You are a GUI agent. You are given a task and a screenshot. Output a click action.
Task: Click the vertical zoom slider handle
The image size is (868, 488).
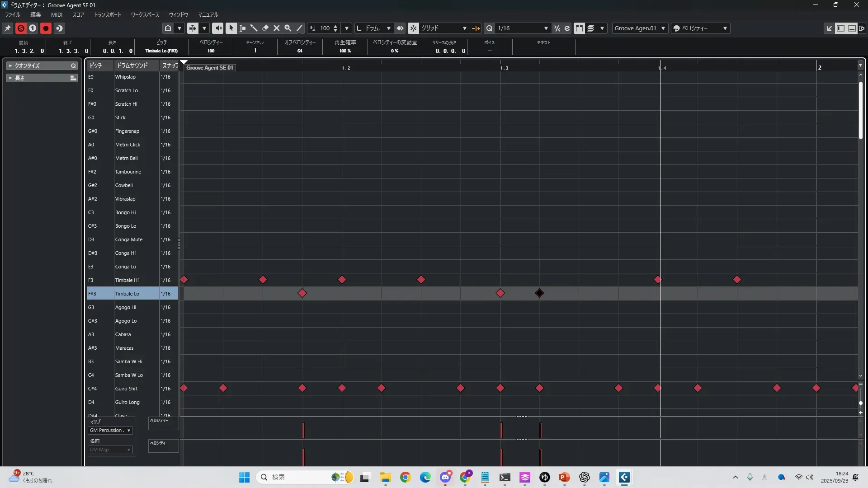tap(860, 403)
